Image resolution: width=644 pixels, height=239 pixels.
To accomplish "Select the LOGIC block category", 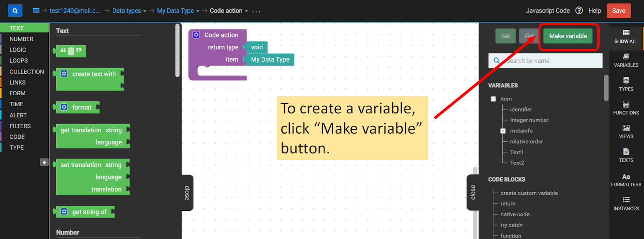I will pyautogui.click(x=18, y=50).
